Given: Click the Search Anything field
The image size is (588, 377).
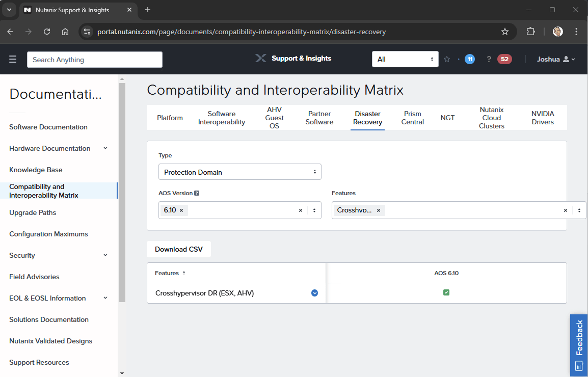Looking at the screenshot, I should tap(94, 59).
